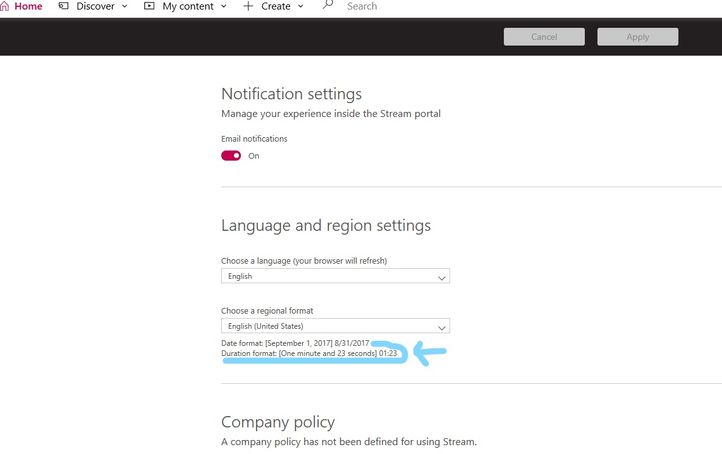This screenshot has height=454, width=722.
Task: Click the Company policy heading
Action: [x=278, y=422]
